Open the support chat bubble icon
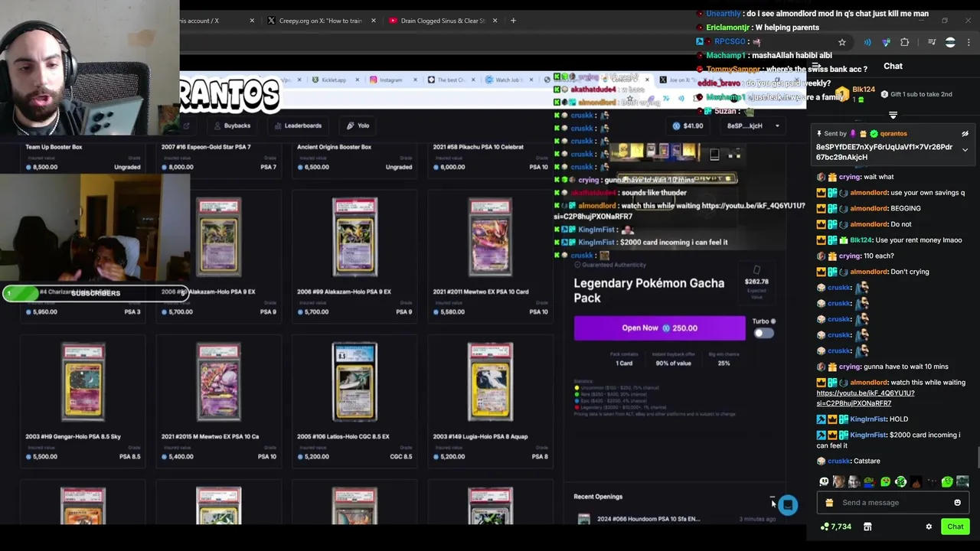 click(788, 505)
